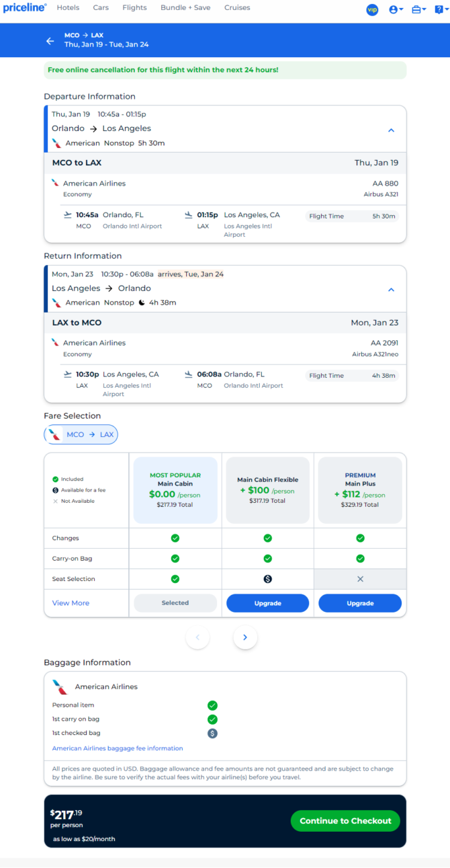The height and width of the screenshot is (868, 450).
Task: Click flight number AA 880
Action: click(x=386, y=184)
